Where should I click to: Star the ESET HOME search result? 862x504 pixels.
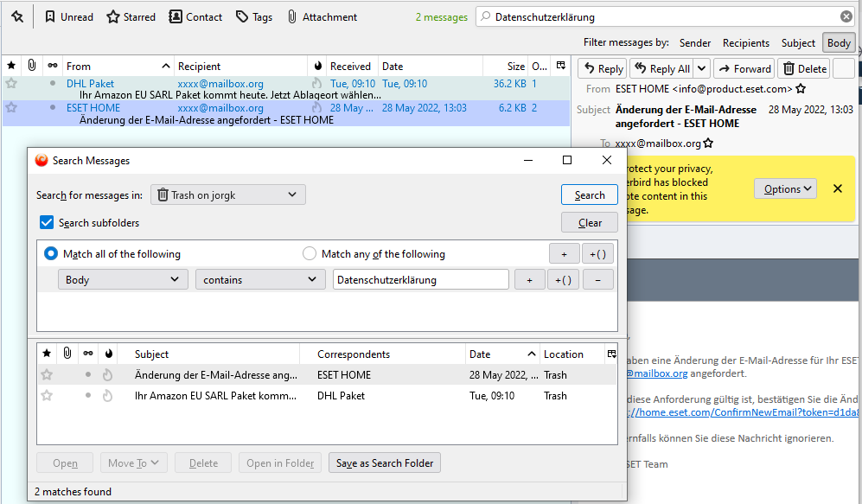point(47,375)
